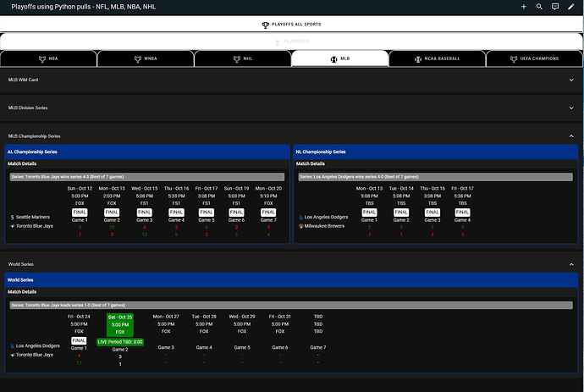Viewport: 584px width, 392px height.
Task: Click the baseball icon on the MLB tab
Action: tap(333, 59)
